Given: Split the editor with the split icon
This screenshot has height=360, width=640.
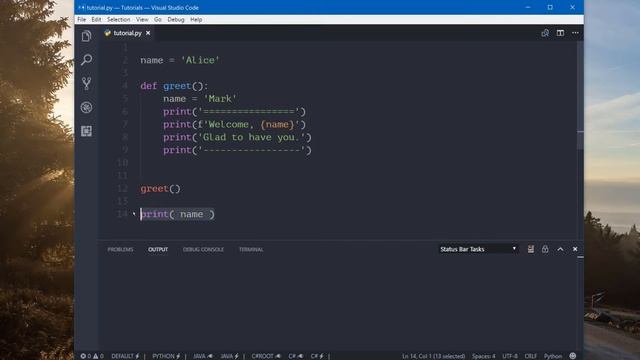Looking at the screenshot, I should (x=560, y=33).
